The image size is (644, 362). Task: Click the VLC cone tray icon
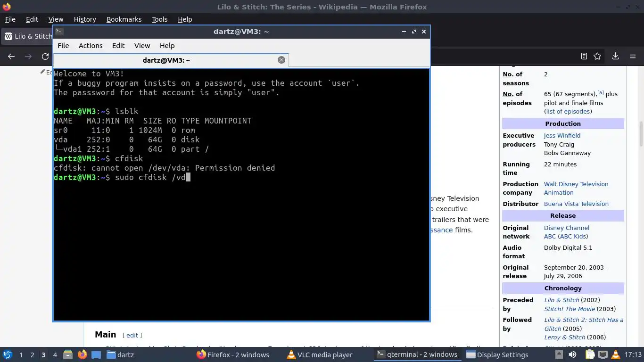[x=616, y=354]
